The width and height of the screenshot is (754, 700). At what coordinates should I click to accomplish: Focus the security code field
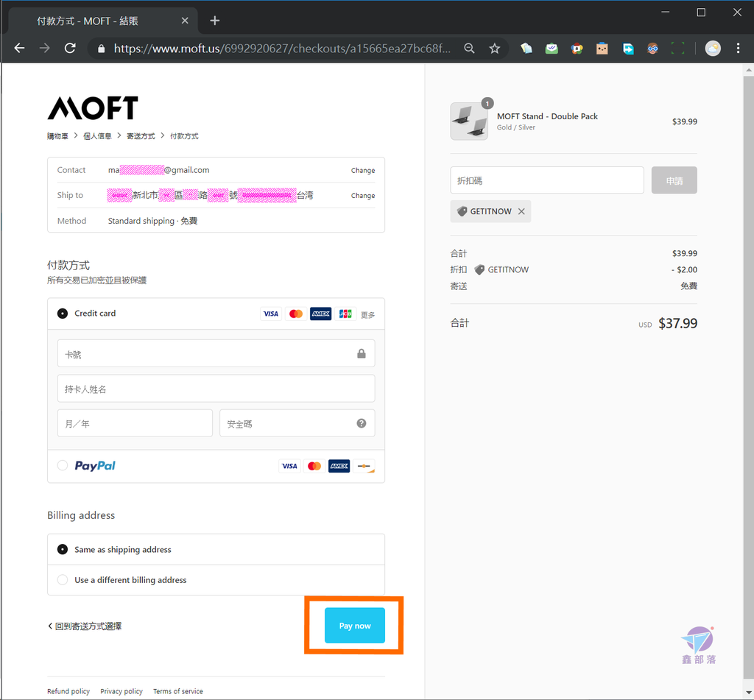click(297, 423)
